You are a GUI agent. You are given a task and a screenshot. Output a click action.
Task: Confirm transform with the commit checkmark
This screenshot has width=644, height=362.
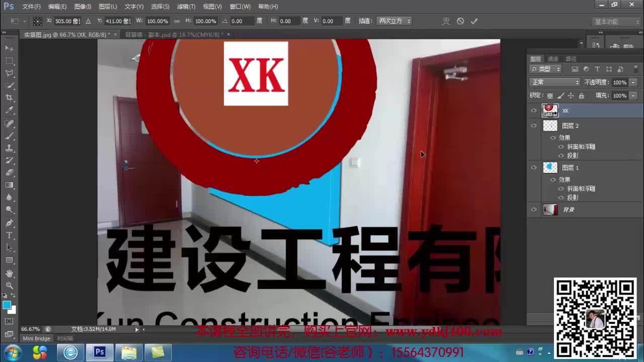pos(473,21)
